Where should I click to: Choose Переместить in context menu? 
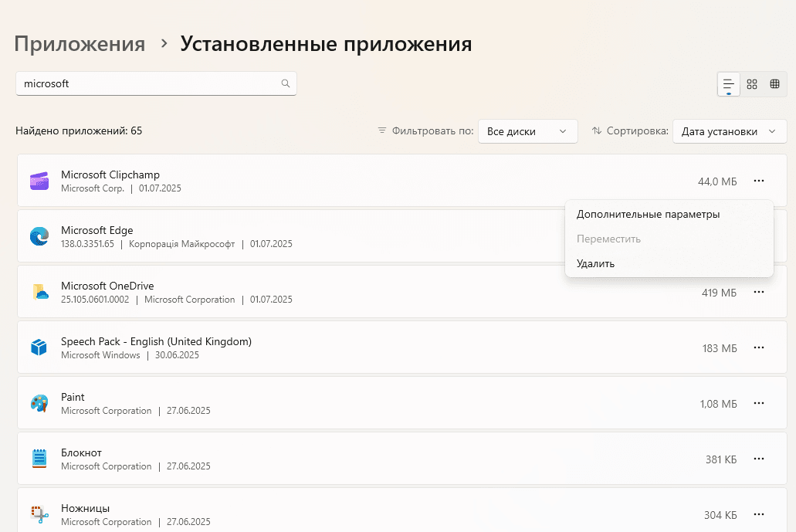pos(669,239)
